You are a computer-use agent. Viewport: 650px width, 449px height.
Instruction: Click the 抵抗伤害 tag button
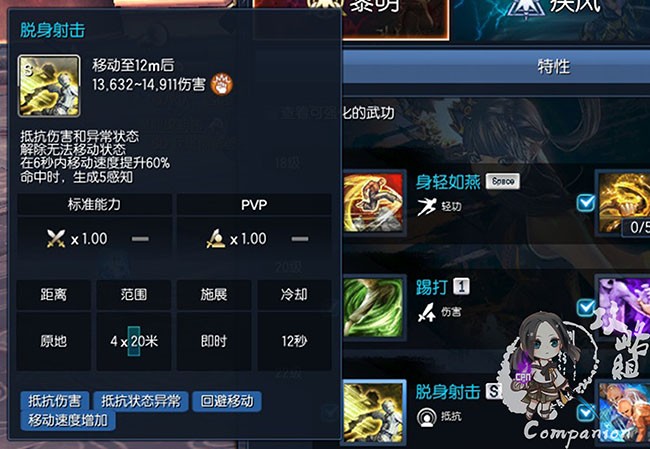click(x=55, y=401)
